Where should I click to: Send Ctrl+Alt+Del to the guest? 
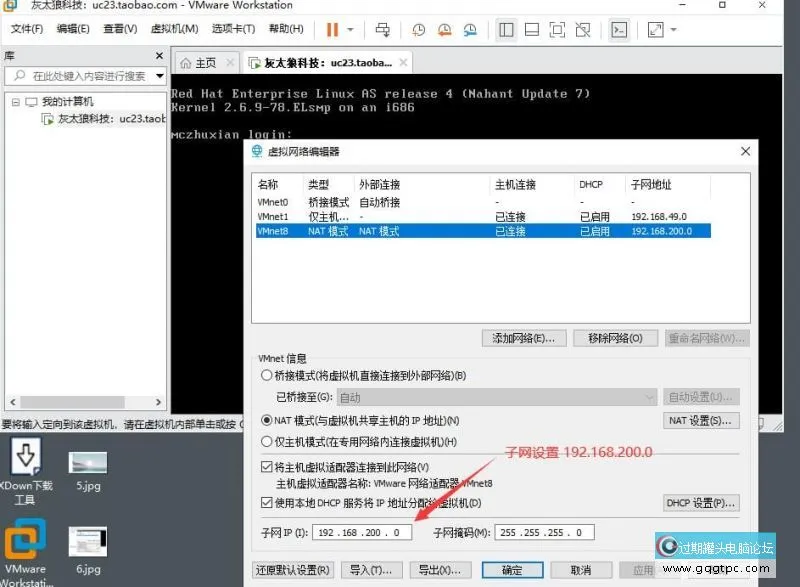click(x=385, y=30)
